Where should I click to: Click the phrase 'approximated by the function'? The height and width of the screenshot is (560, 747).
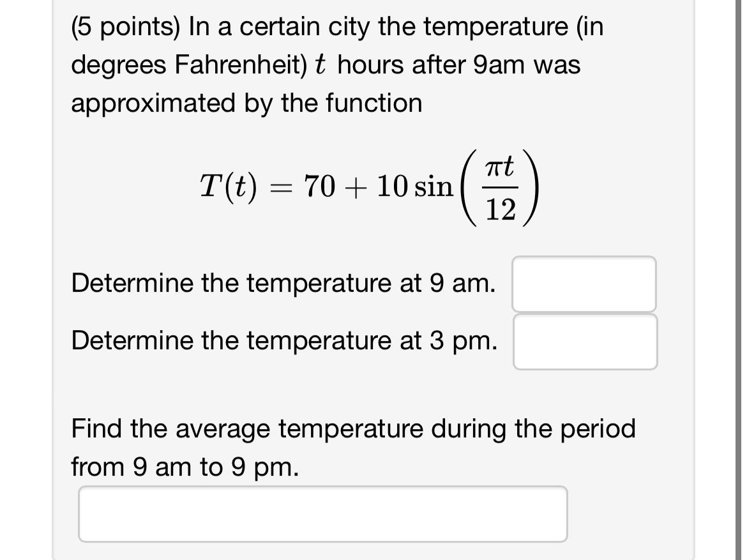click(246, 103)
